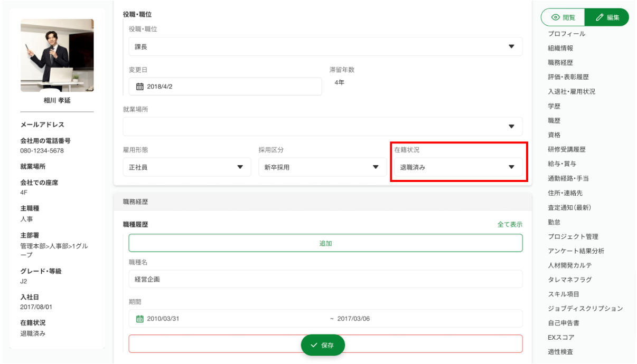Click the 職種名 field containing 経営企画
Image resolution: width=637 pixels, height=364 pixels.
point(325,279)
